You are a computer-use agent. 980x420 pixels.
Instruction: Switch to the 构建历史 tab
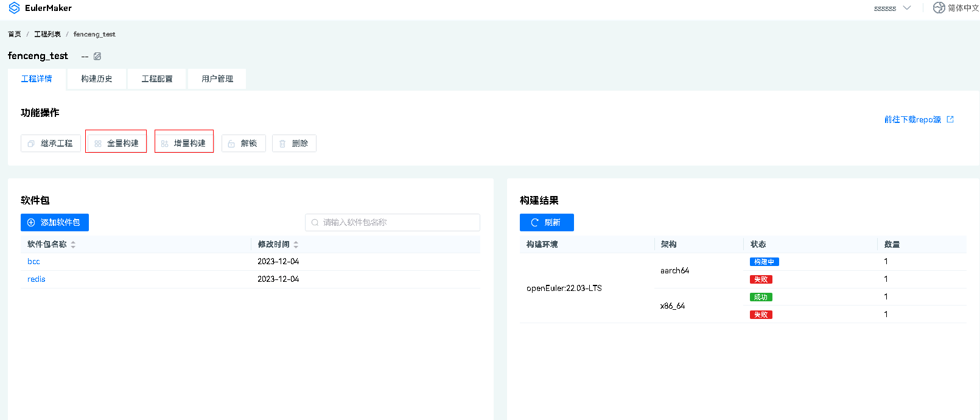click(97, 79)
